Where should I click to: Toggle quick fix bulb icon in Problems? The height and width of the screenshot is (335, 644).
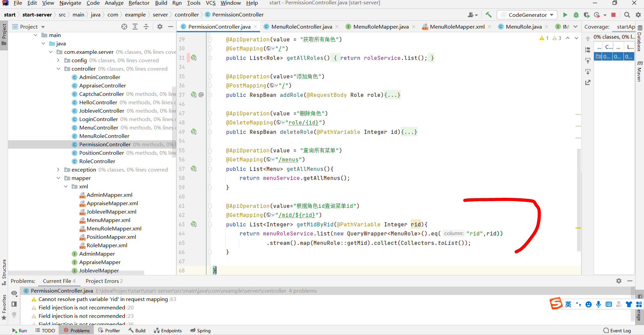[14, 315]
